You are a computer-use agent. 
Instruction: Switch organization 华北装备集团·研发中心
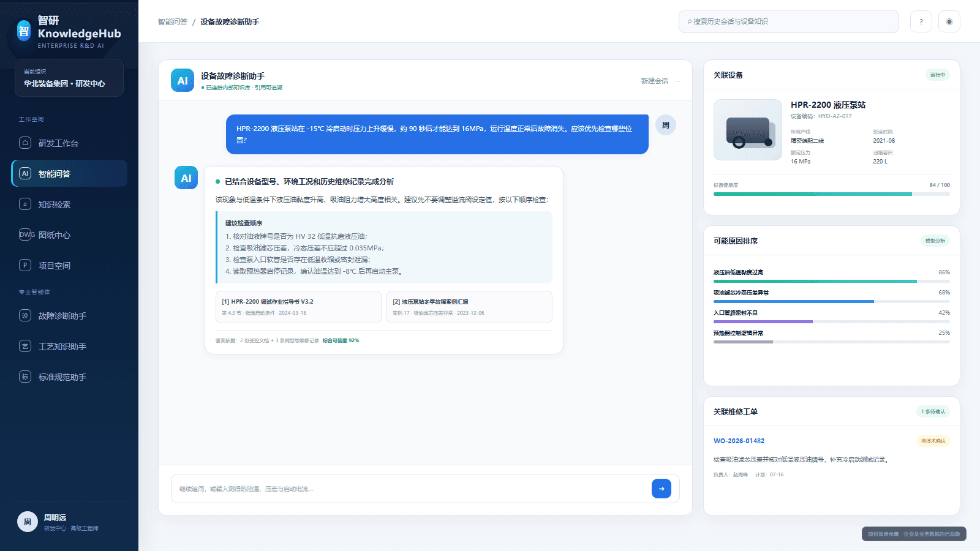pos(69,78)
